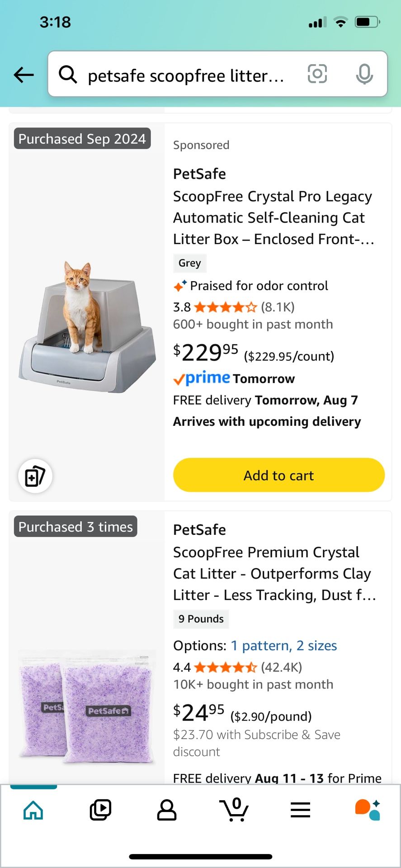Add ScoopFree litter box to cart

pos(278,475)
